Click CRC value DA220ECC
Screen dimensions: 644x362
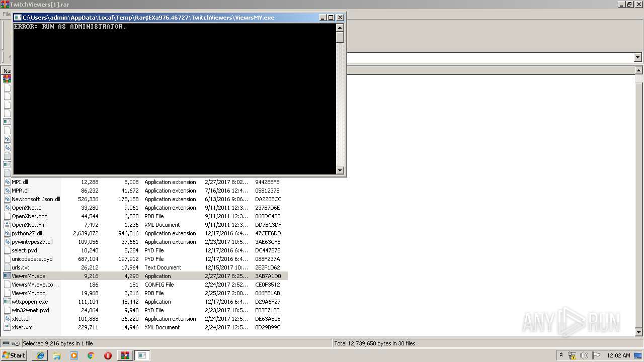click(x=268, y=199)
